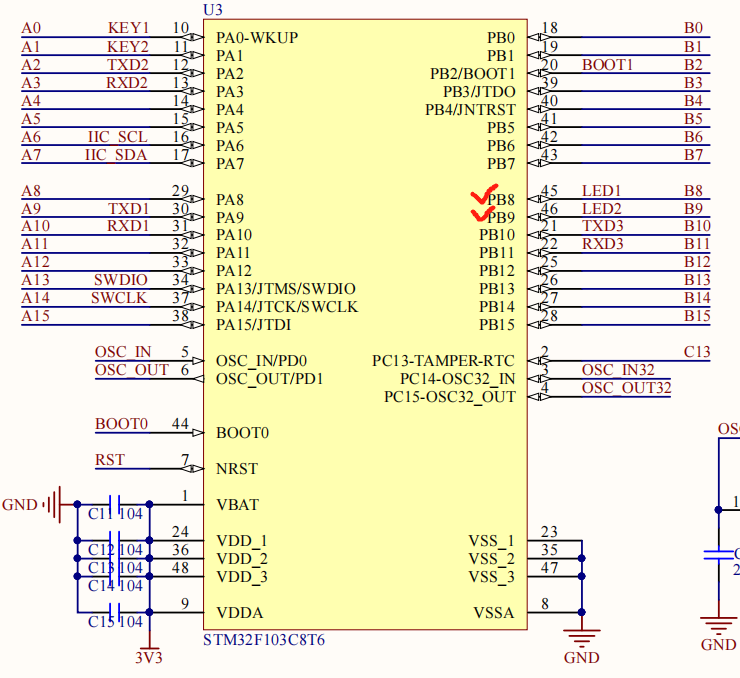Screen dimensions: 740x678
Task: Select the A0 port label
Action: pyautogui.click(x=31, y=29)
